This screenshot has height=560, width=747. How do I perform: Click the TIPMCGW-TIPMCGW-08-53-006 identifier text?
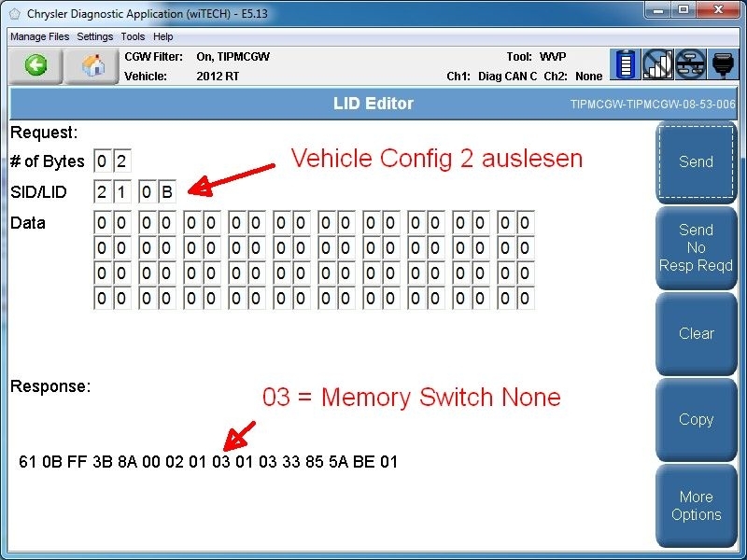[x=653, y=105]
